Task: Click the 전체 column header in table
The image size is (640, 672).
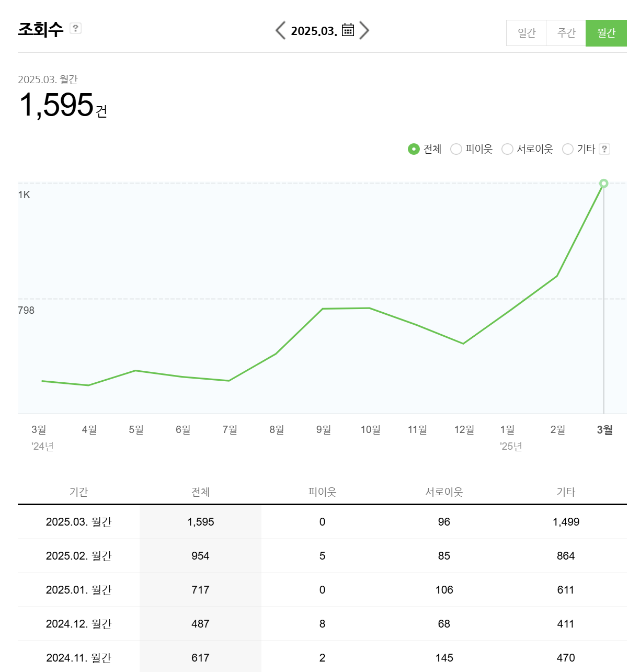Action: 200,492
